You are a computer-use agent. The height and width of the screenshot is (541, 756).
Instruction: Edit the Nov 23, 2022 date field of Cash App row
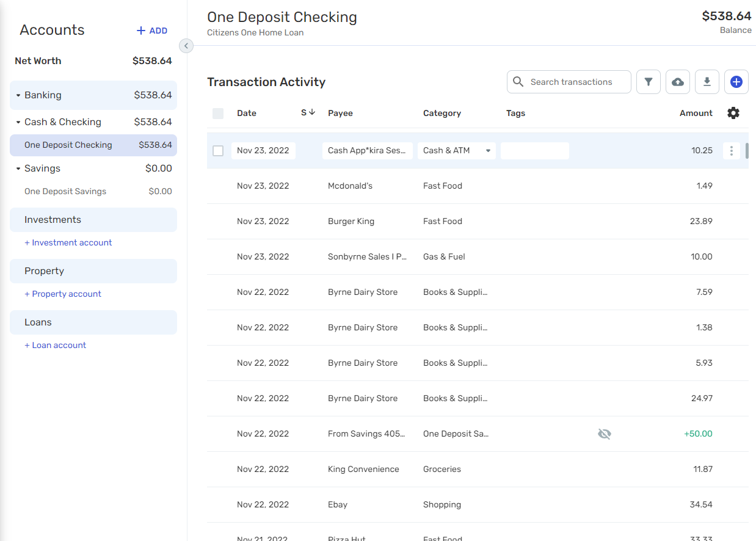(x=263, y=151)
